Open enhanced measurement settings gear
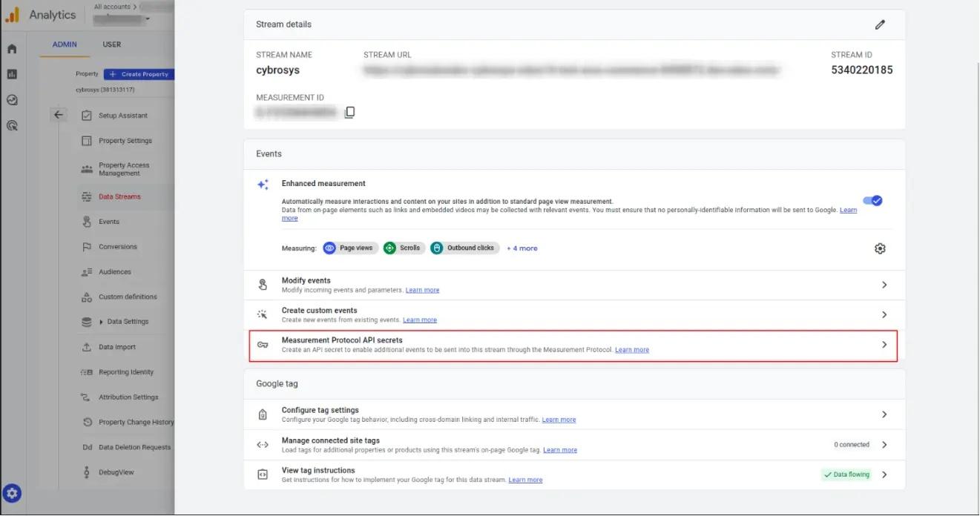 [x=879, y=248]
